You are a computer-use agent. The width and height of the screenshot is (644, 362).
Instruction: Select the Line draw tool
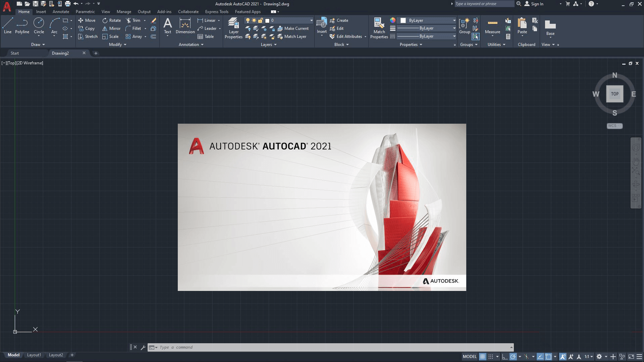(x=8, y=26)
